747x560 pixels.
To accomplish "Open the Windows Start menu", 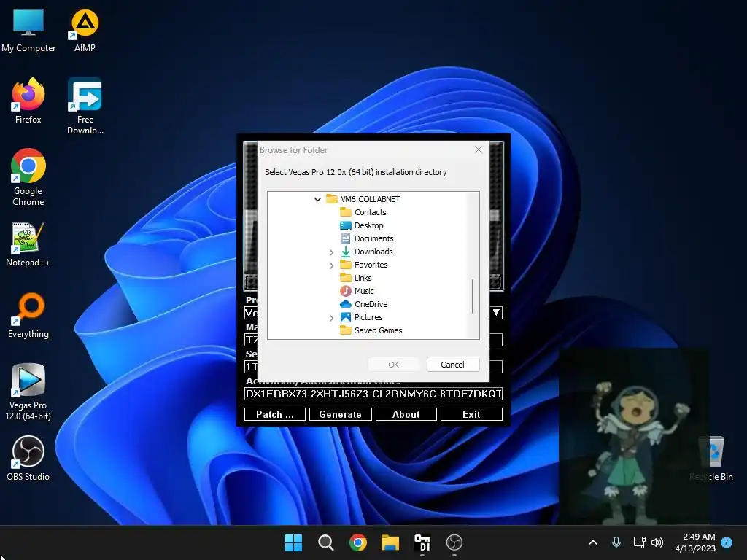I will (293, 542).
